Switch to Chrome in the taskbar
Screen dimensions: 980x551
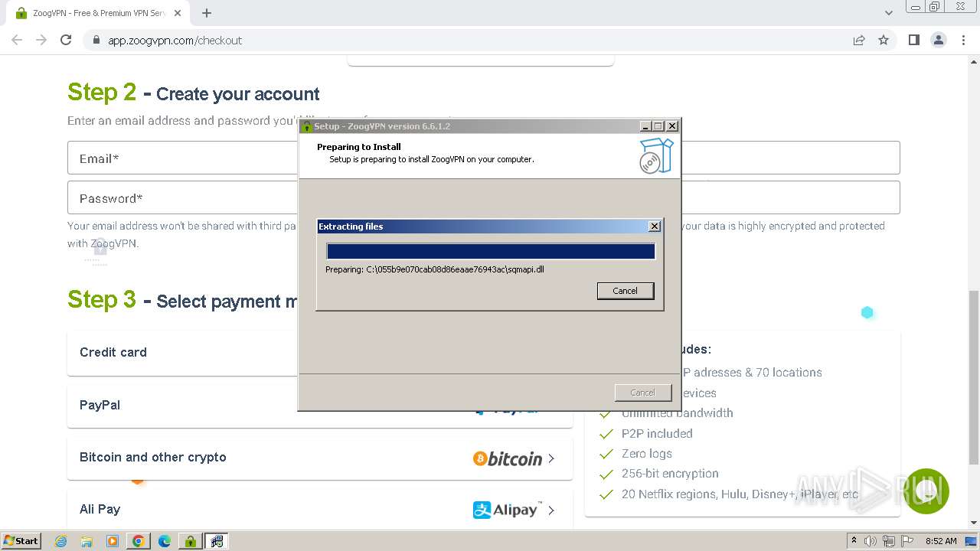pos(139,541)
